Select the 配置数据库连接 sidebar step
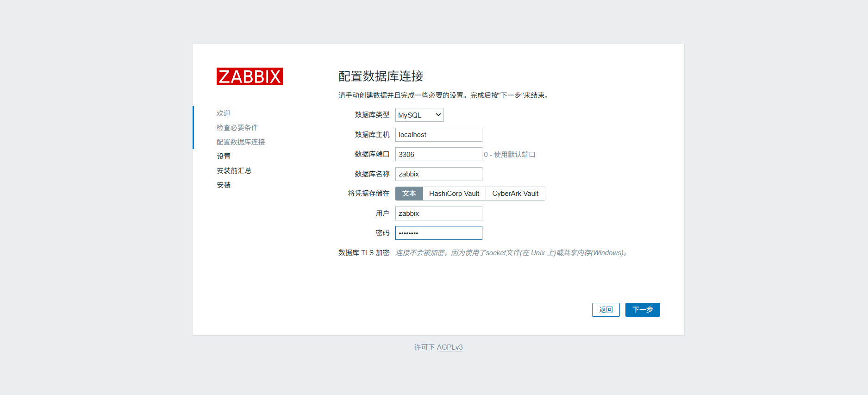Screen dimensions: 868x395 tap(241, 142)
